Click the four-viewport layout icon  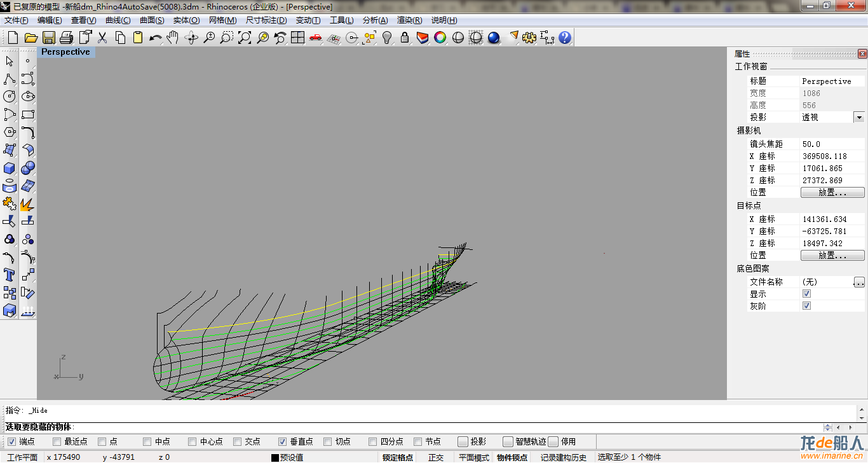pos(297,38)
